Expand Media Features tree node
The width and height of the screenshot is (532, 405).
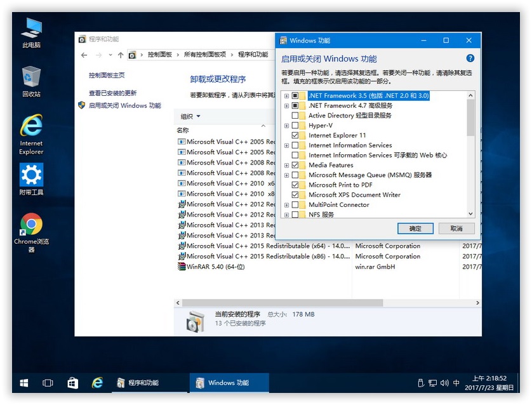coord(286,166)
